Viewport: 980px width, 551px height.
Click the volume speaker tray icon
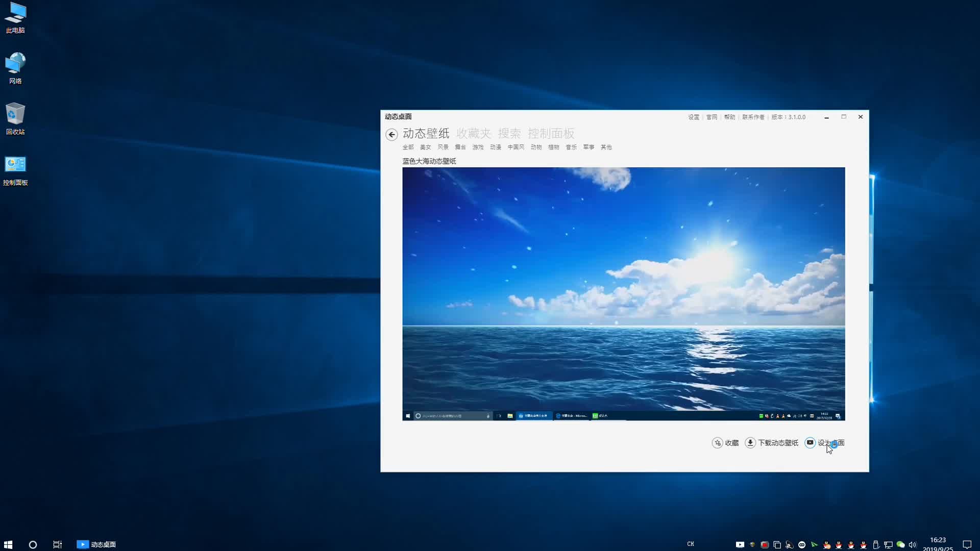(913, 544)
